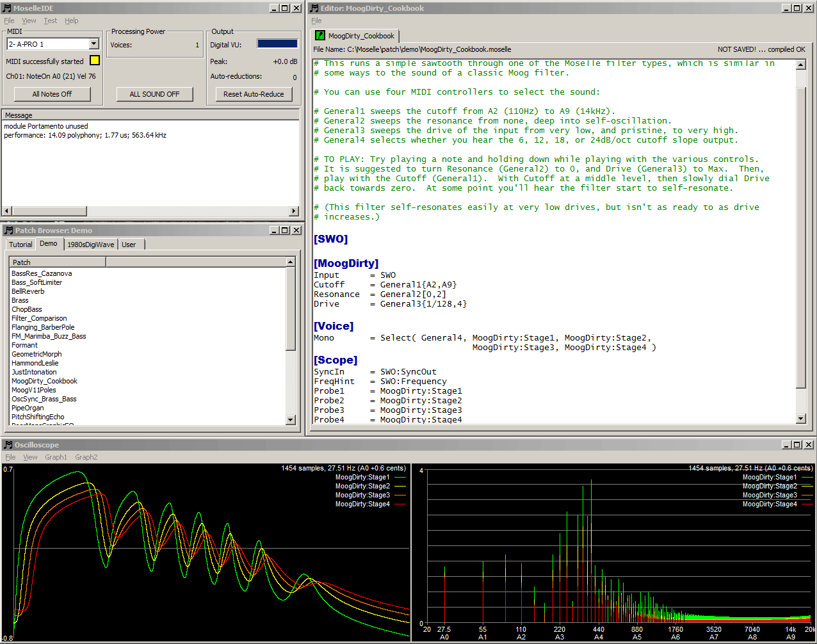The image size is (817, 644).
Task: Click the Patch Browser title bar icon
Action: (x=8, y=230)
